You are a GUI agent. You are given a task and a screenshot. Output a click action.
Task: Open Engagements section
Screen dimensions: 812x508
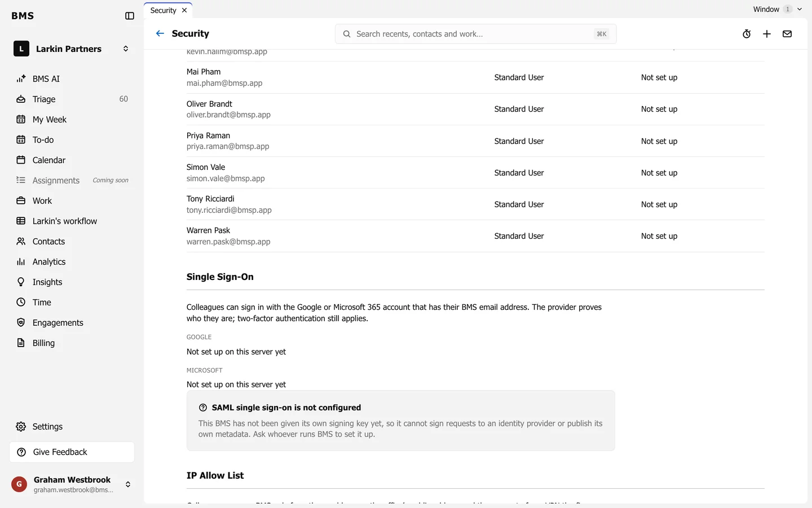click(72, 323)
